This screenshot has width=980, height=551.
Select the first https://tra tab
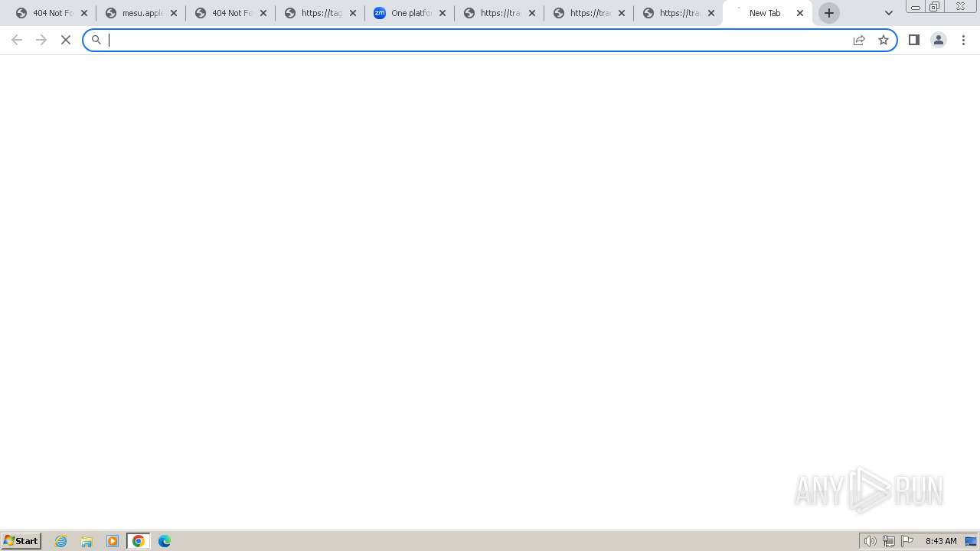[499, 13]
